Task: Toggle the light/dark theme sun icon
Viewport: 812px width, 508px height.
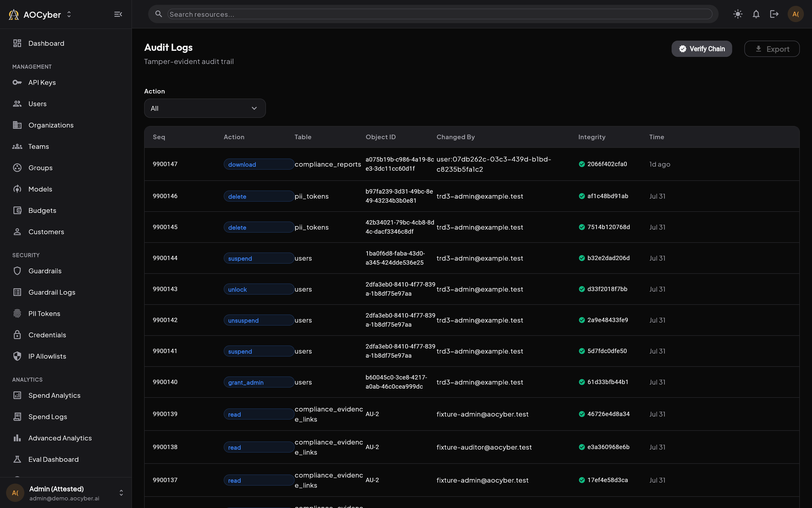Action: tap(738, 14)
